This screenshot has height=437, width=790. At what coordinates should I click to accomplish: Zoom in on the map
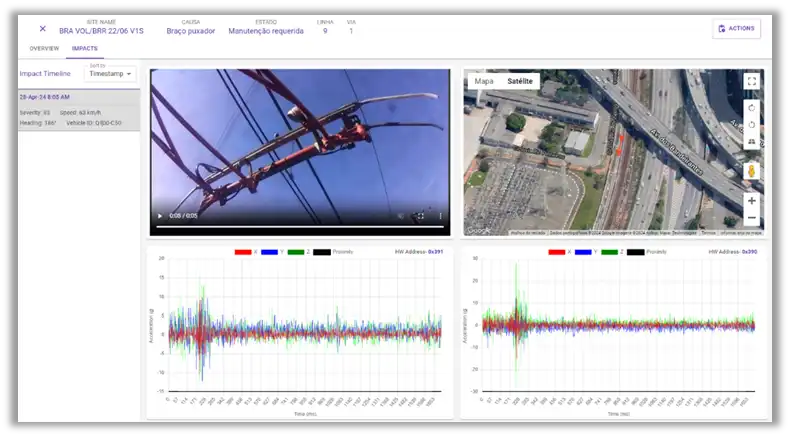click(x=751, y=201)
